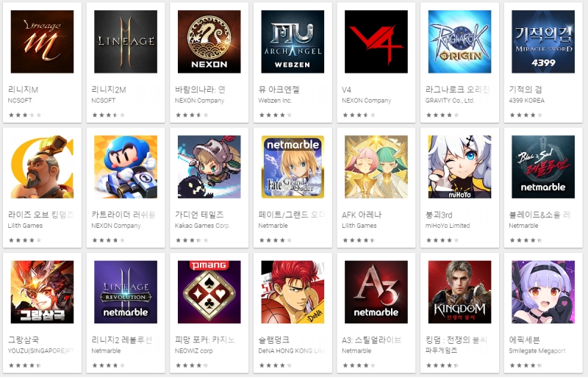Viewport: 588px width, 377px height.
Task: Open Lilith Games link under AFK 아레나
Action: [x=359, y=226]
